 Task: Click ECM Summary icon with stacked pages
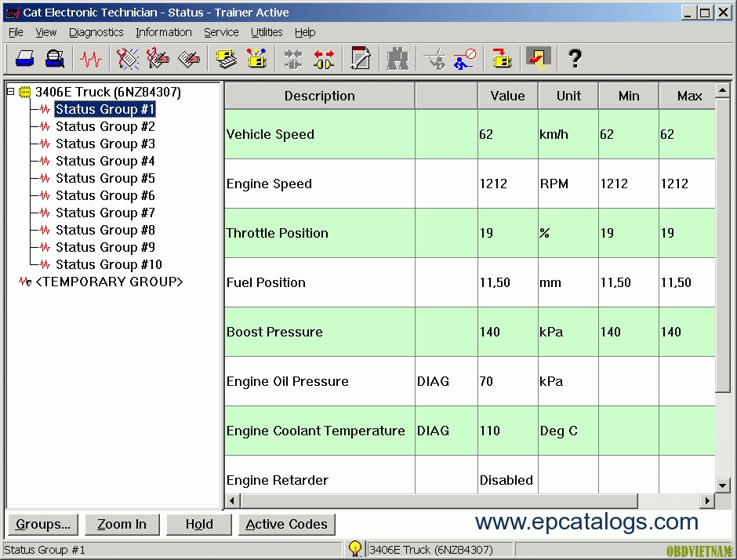click(226, 60)
